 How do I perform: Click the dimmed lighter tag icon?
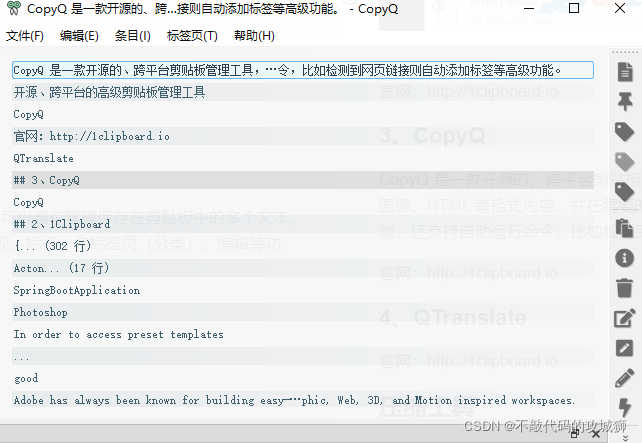(x=625, y=162)
